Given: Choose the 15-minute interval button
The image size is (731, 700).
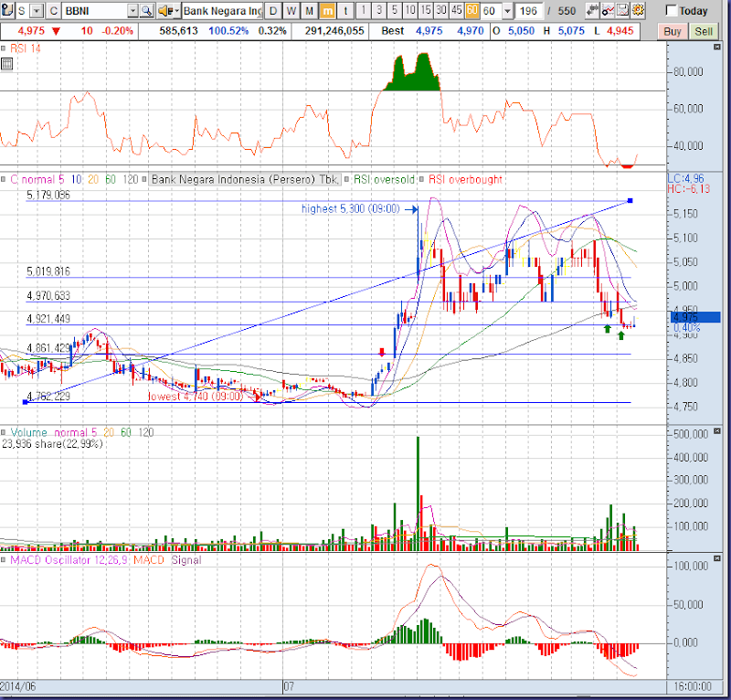Looking at the screenshot, I should (x=426, y=10).
